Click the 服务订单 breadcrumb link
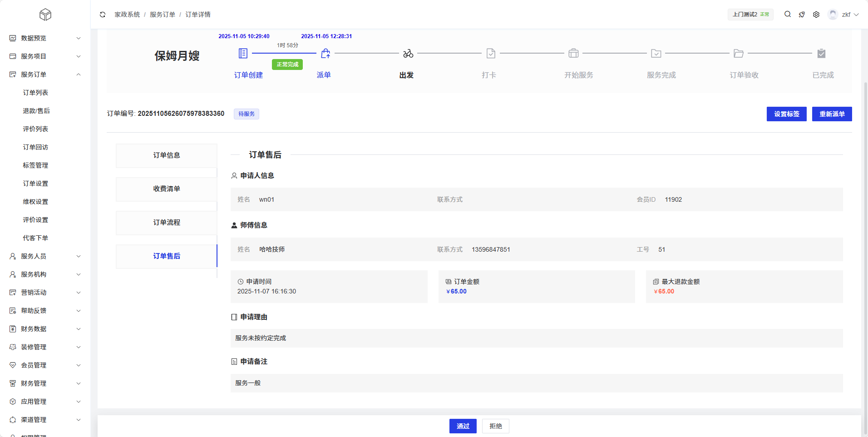Viewport: 868px width, 437px height. click(x=163, y=15)
